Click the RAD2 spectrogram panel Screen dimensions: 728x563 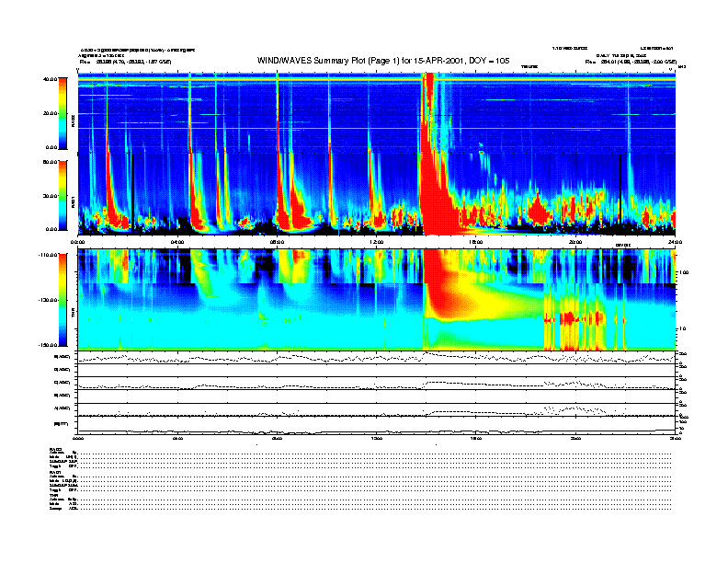coord(377,112)
